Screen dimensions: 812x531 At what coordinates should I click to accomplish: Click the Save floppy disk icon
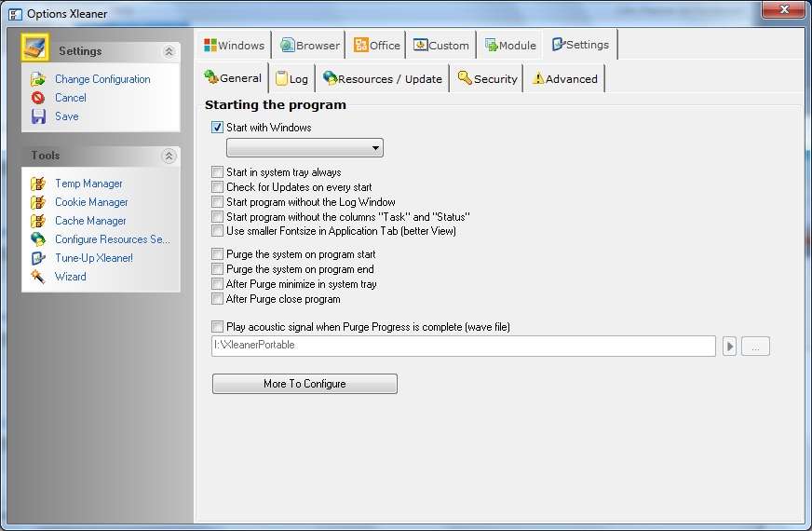38,116
